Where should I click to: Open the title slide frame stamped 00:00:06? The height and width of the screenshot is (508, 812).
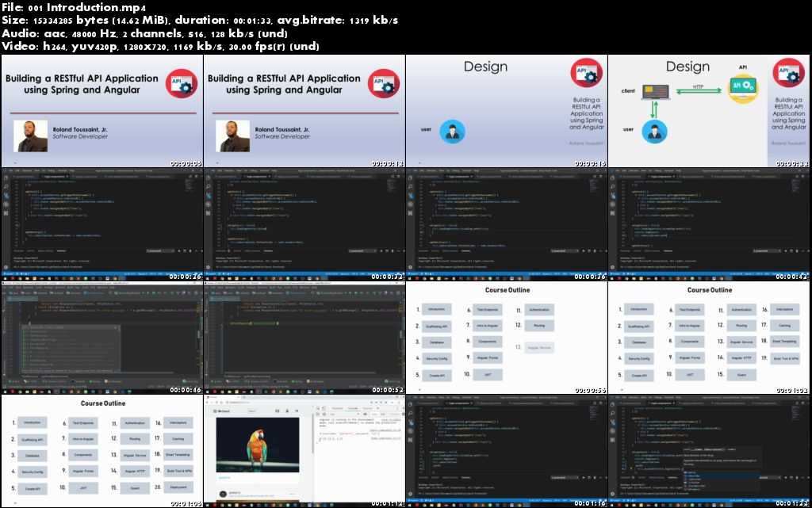click(x=102, y=111)
